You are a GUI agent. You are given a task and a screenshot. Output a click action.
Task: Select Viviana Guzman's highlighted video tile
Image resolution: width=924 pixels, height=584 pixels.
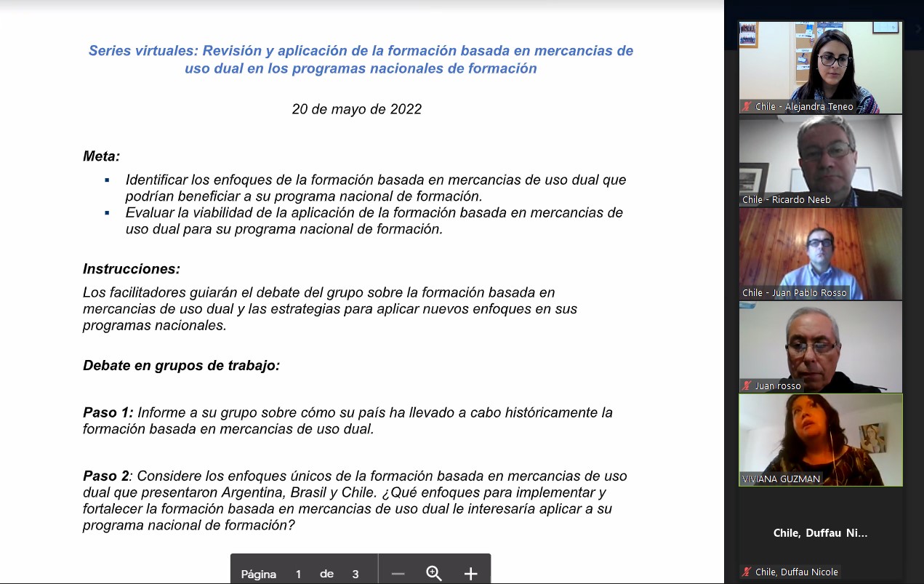tap(820, 439)
